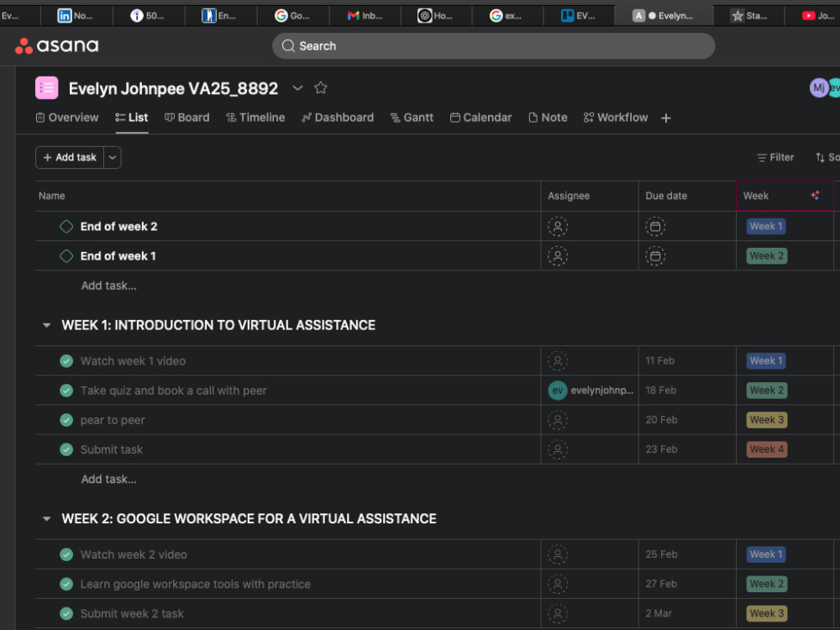Click the AI sparkle icon in Week column
The width and height of the screenshot is (840, 630).
coord(815,196)
